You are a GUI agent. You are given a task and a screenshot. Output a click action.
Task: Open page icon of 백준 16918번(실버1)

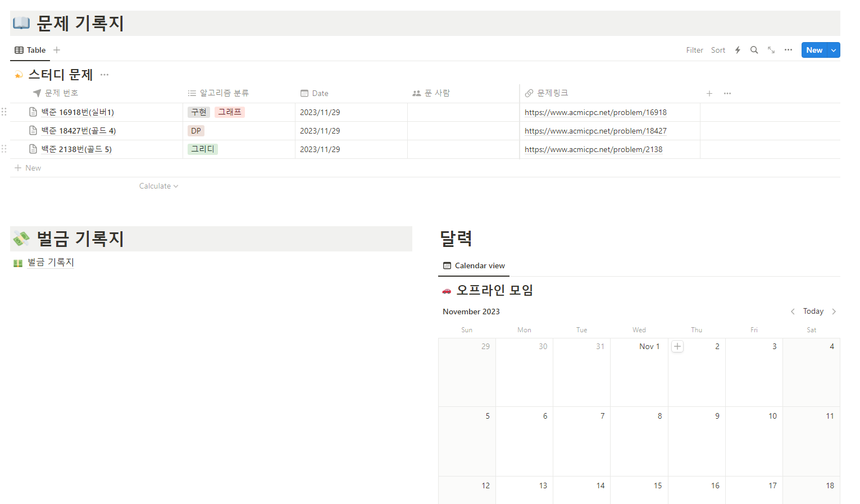click(x=33, y=112)
